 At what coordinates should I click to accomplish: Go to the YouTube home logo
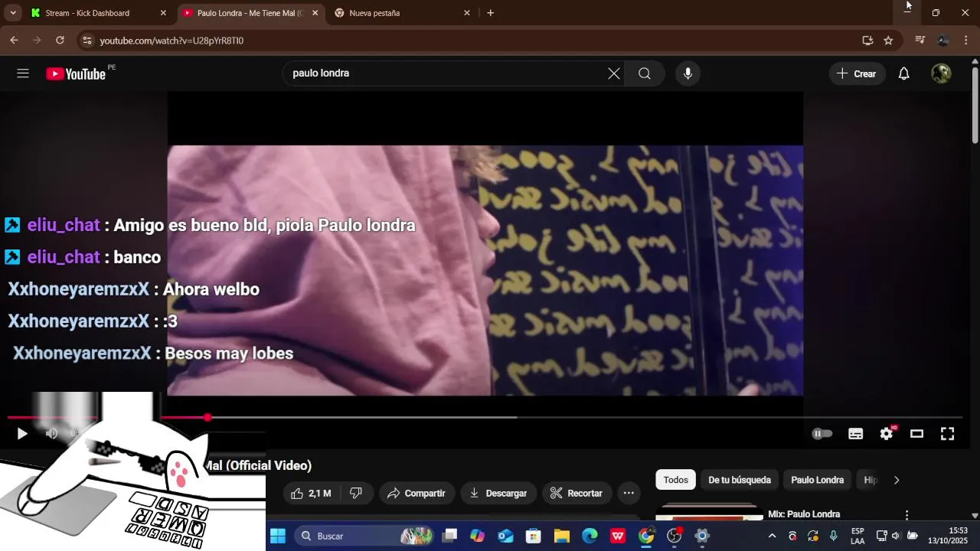coord(76,73)
